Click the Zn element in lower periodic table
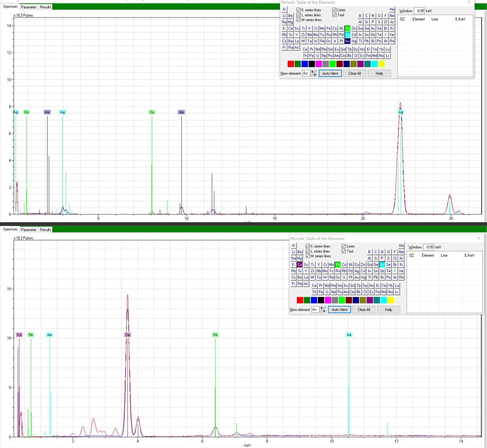487x448 pixels. pyautogui.click(x=363, y=265)
